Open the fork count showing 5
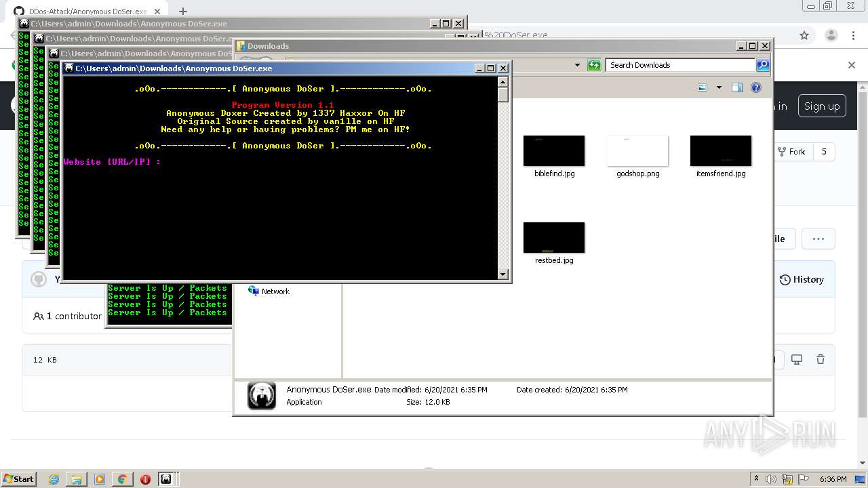Screen dimensions: 868x488 (x=824, y=152)
